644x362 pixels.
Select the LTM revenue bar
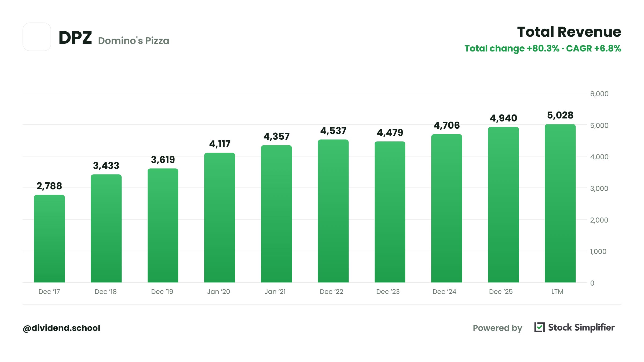(x=560, y=203)
